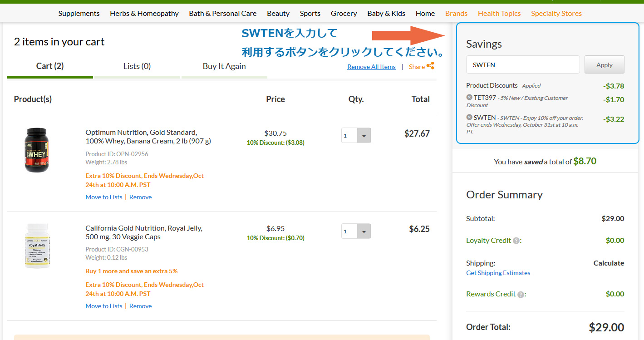Open the Baby & Kids menu
Image resolution: width=644 pixels, height=340 pixels.
click(386, 13)
